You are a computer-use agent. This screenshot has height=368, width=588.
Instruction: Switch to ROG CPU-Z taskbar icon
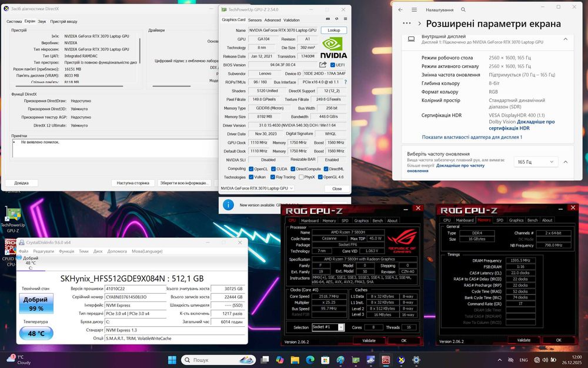pos(386,360)
